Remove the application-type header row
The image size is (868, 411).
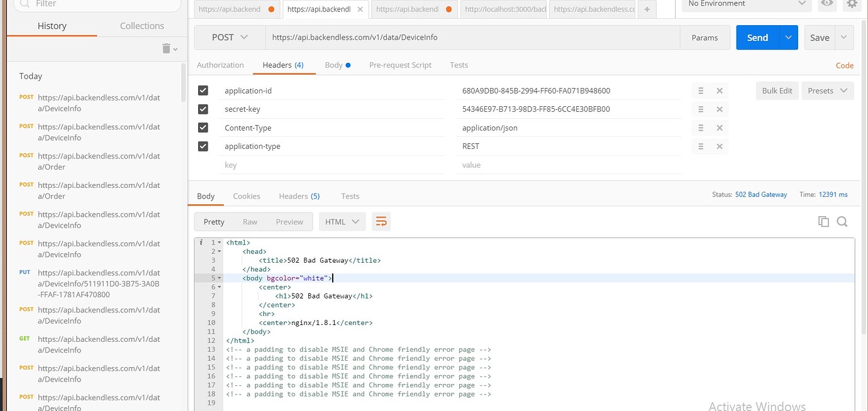[719, 146]
